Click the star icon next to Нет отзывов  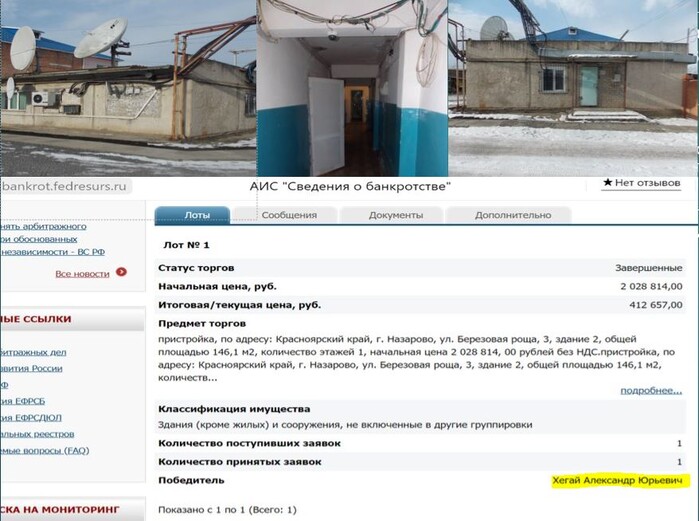(607, 182)
